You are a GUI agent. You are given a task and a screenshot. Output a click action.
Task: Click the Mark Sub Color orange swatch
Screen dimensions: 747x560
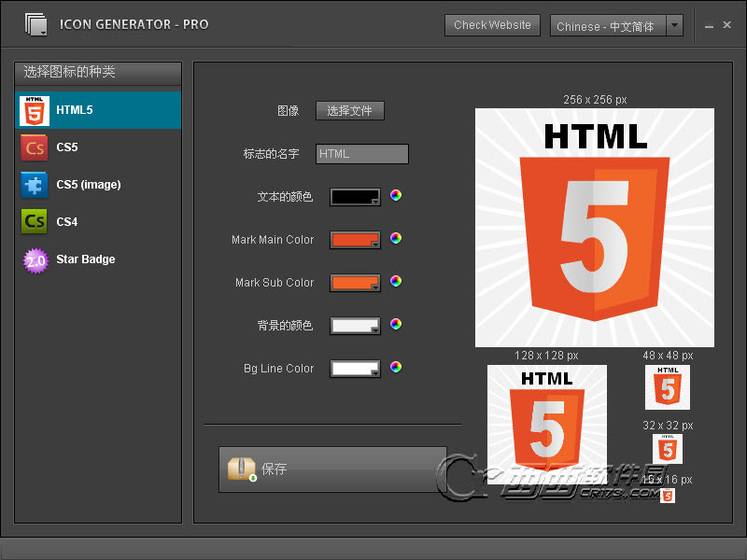click(x=353, y=282)
